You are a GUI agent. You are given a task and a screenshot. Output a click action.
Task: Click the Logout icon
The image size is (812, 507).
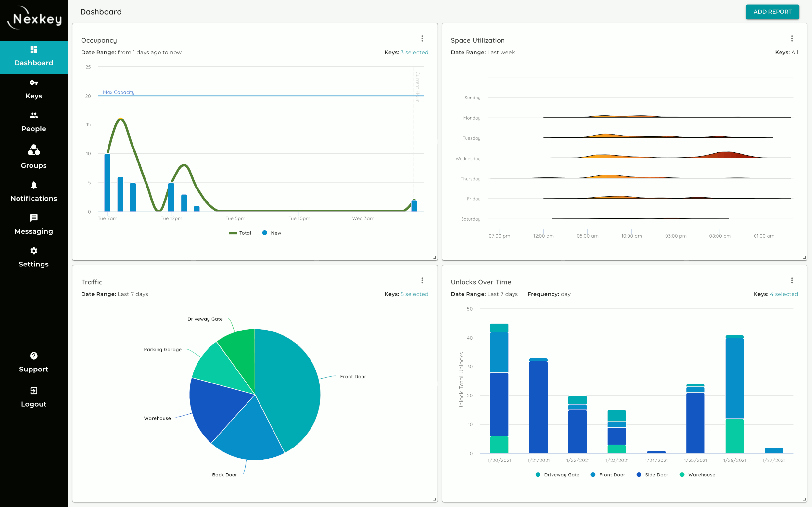point(33,391)
